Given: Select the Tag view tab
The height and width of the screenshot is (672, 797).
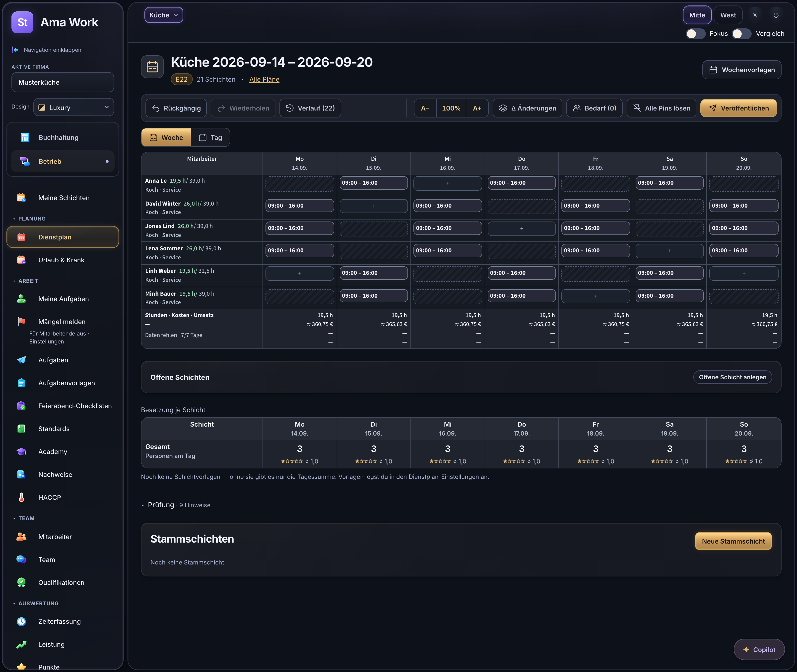Looking at the screenshot, I should click(x=210, y=138).
